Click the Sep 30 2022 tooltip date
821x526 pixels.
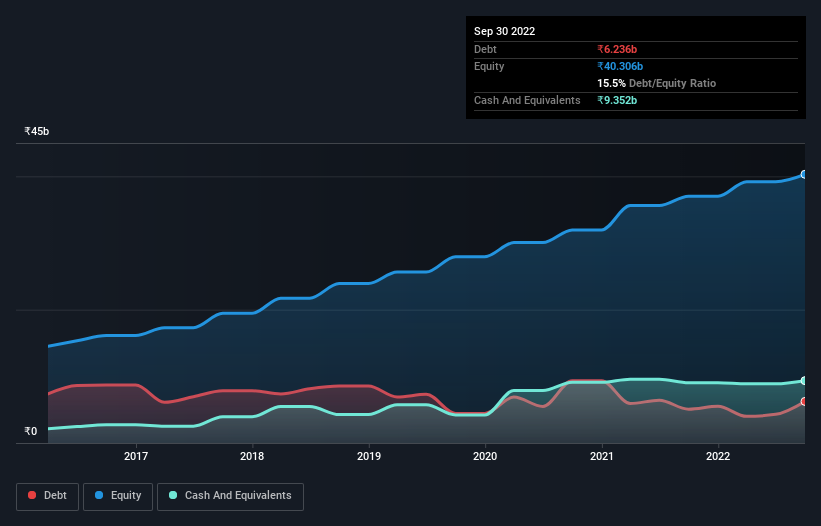click(504, 31)
